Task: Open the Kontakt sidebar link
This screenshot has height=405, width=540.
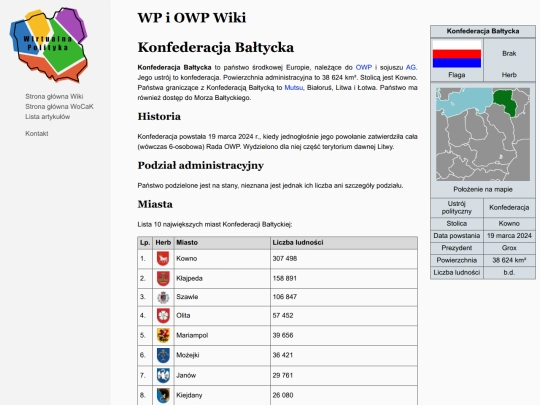Action: 37,134
